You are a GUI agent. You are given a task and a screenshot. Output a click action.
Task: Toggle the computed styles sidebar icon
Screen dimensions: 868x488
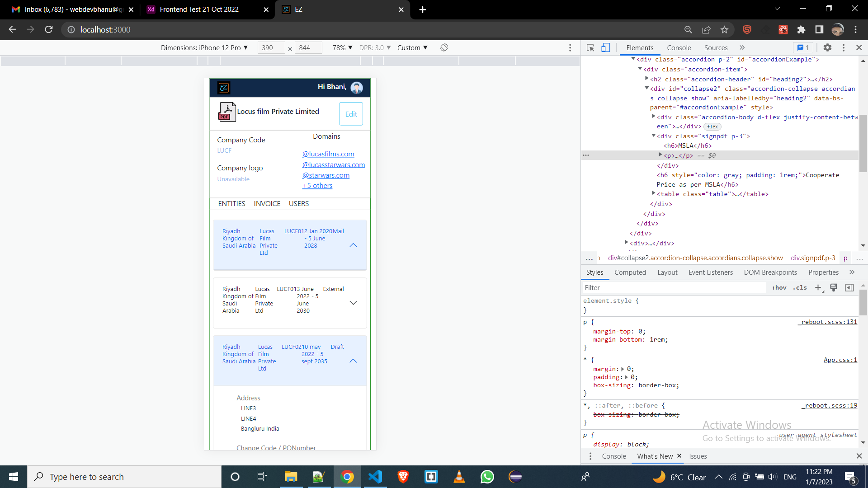tap(849, 287)
